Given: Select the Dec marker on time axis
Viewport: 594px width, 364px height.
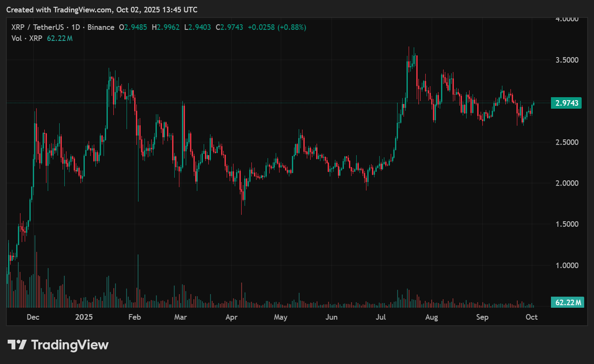Looking at the screenshot, I should point(33,317).
